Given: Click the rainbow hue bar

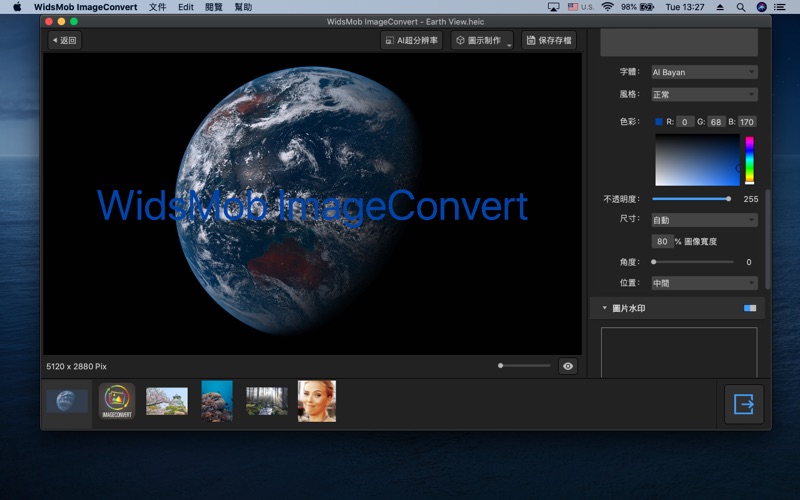Looking at the screenshot, I should pyautogui.click(x=749, y=160).
